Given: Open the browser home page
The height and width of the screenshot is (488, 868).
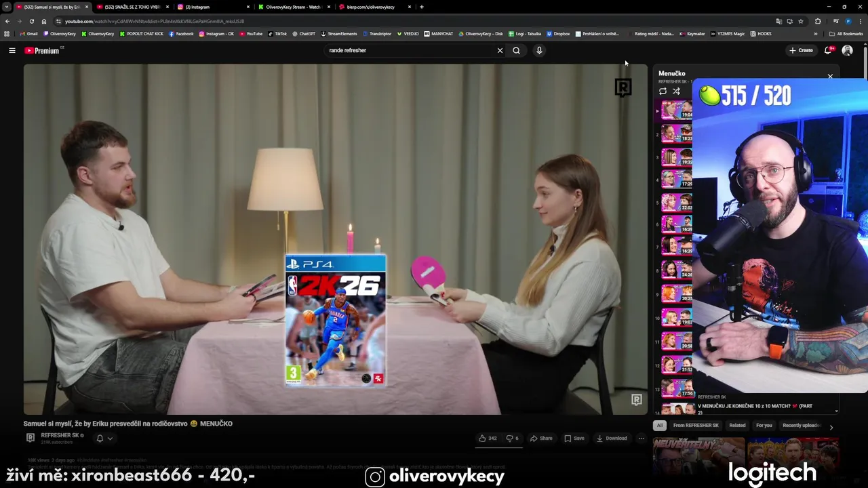Looking at the screenshot, I should [44, 21].
